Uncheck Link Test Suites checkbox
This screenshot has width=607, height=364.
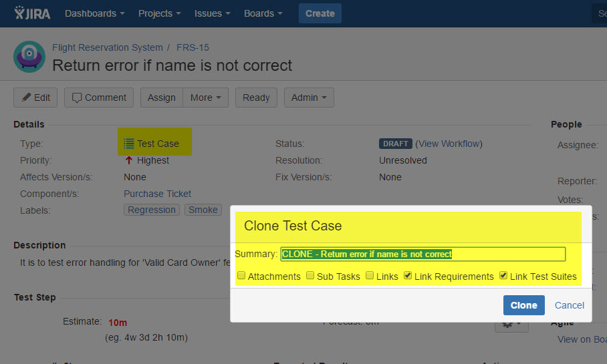503,276
